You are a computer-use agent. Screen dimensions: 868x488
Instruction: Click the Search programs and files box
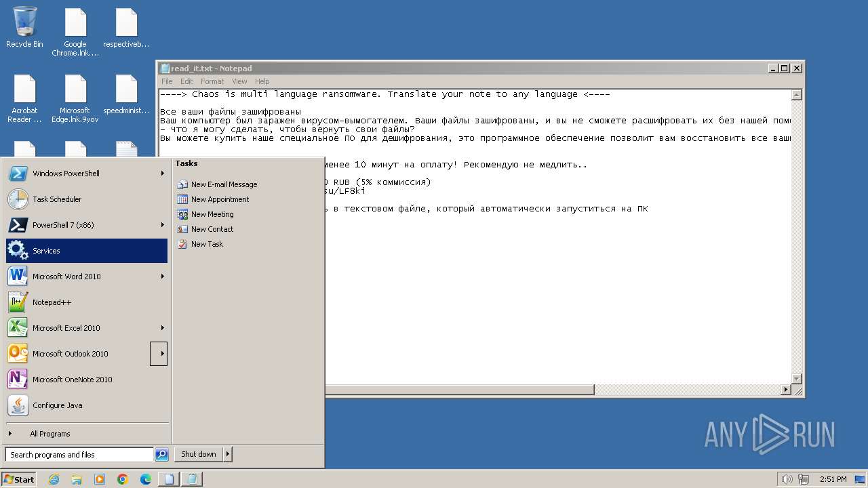tap(79, 455)
